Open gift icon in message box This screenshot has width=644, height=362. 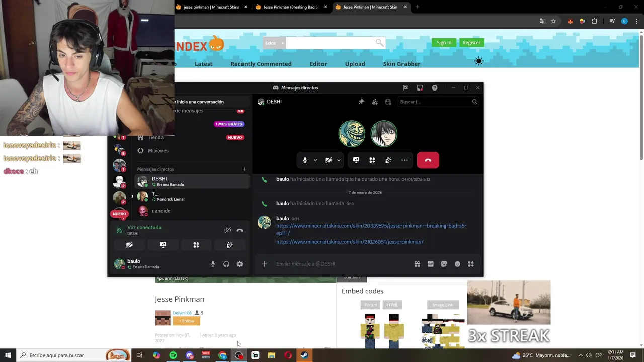point(417,264)
